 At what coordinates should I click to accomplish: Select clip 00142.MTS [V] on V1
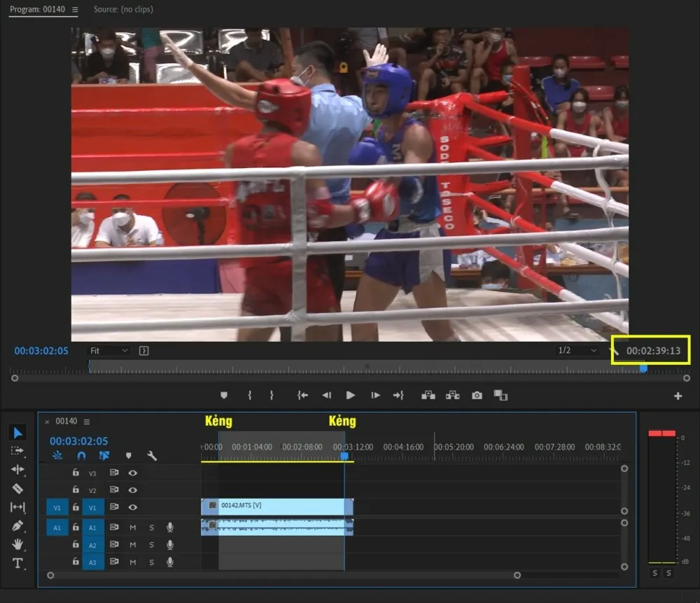click(276, 506)
